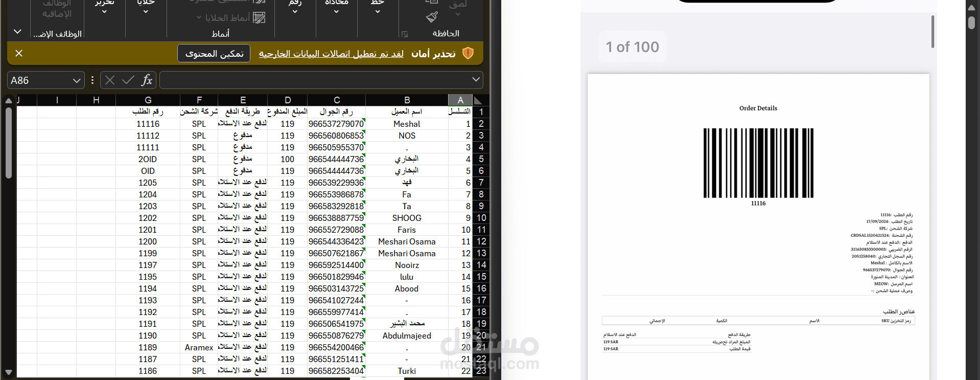Select the amount cell showing 100
Image resolution: width=980 pixels, height=380 pixels.
tap(288, 159)
